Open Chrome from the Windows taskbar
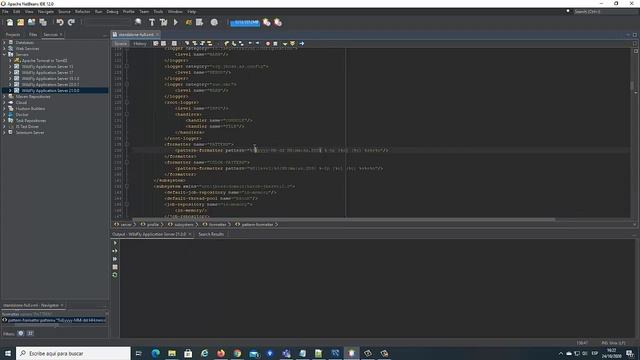640x360 pixels. pyautogui.click(x=237, y=353)
